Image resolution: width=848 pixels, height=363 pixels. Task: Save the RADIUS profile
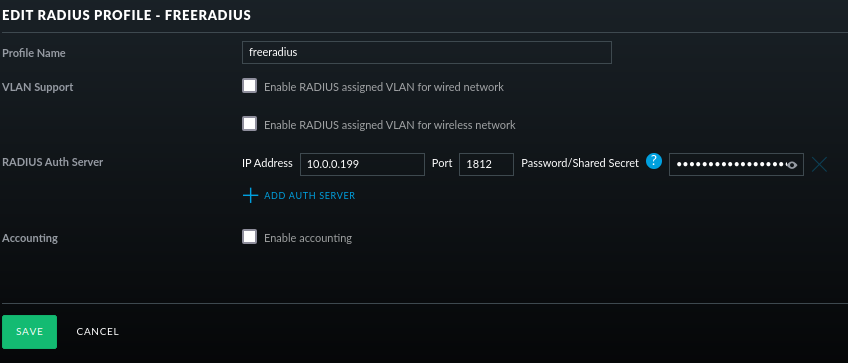(29, 332)
